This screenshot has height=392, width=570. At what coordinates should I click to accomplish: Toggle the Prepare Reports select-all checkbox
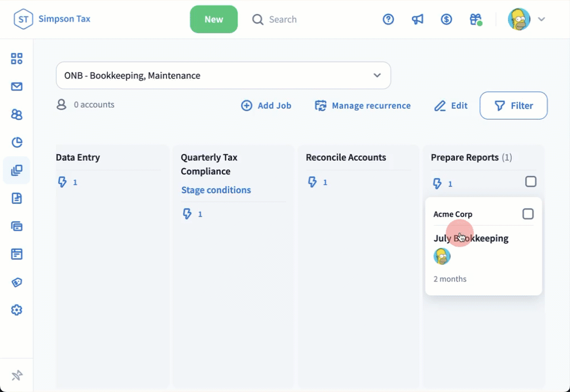click(531, 181)
